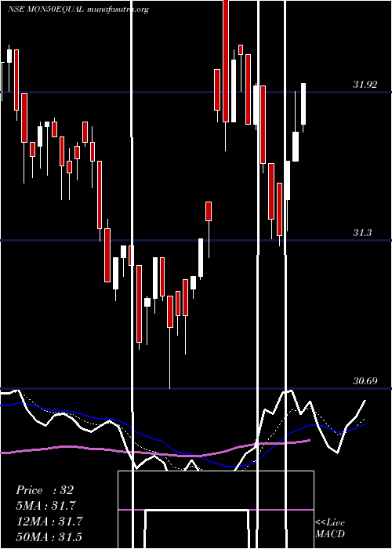Click the <<Live MACD label

330,529
